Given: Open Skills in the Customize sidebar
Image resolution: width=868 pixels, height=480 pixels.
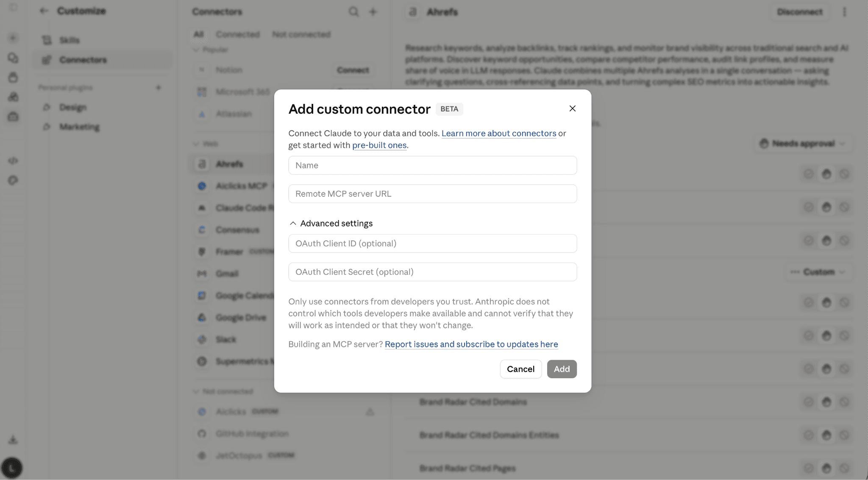Looking at the screenshot, I should [103, 40].
